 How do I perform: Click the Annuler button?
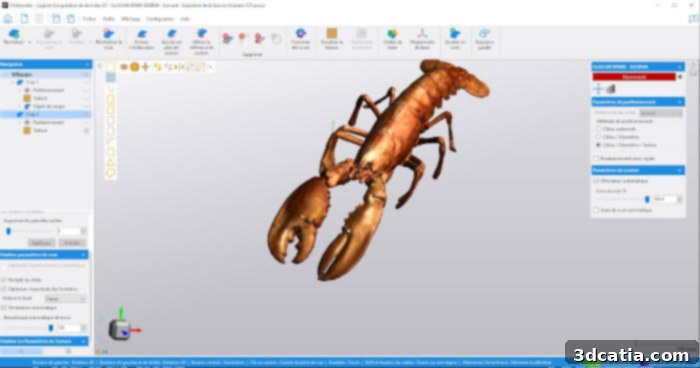pos(72,243)
